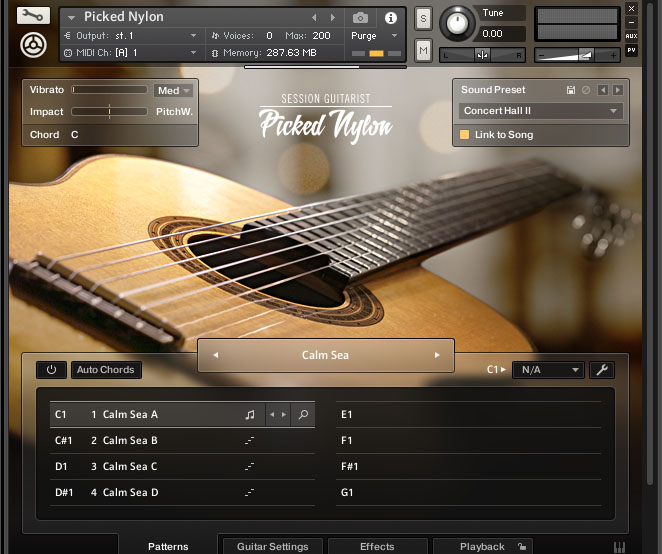Click the Calm Sea song selector
662x554 pixels.
click(326, 356)
